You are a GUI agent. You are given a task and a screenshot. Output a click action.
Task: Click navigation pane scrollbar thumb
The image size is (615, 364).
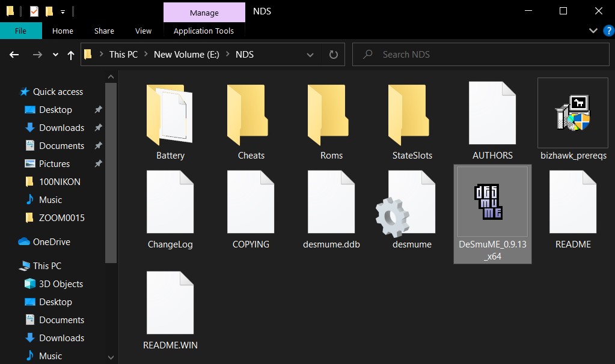tap(111, 172)
